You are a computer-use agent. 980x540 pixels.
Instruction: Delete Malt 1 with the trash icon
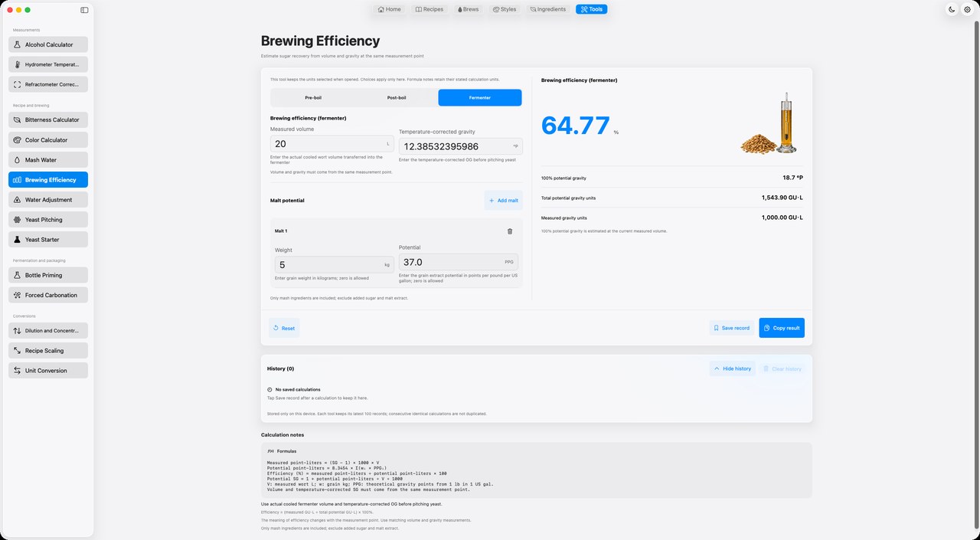coord(510,231)
